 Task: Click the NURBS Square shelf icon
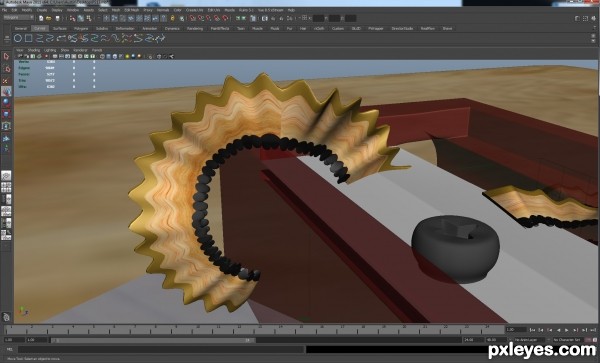(x=29, y=38)
